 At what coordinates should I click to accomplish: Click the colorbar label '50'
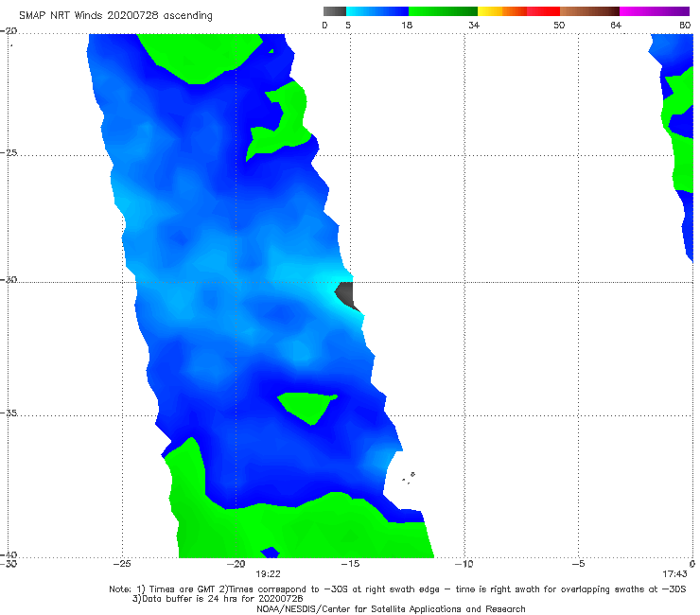click(x=559, y=25)
